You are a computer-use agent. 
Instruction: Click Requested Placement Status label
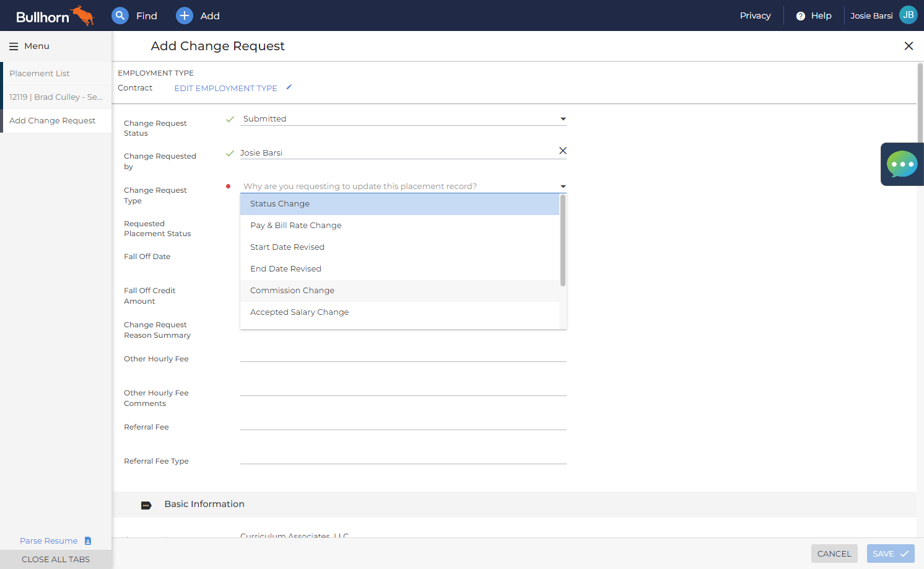(x=157, y=229)
